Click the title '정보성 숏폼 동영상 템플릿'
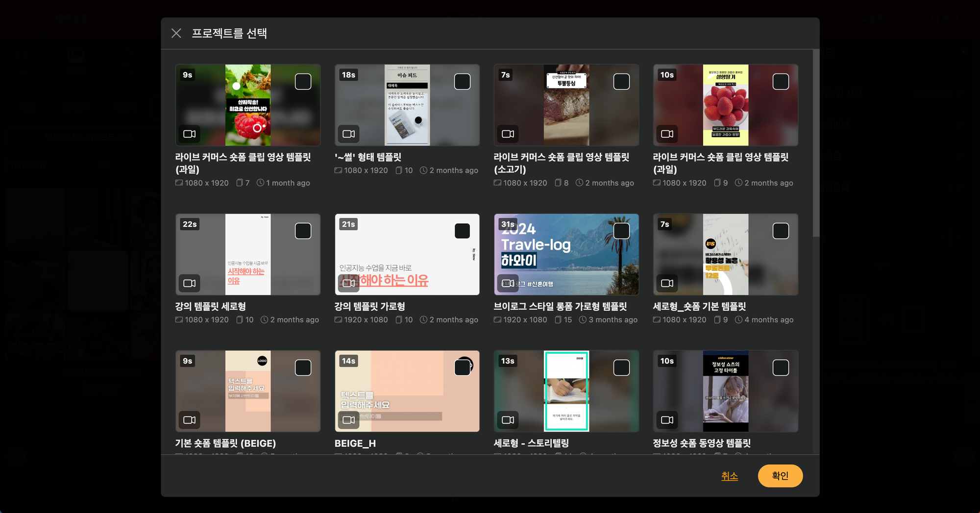 pyautogui.click(x=702, y=443)
